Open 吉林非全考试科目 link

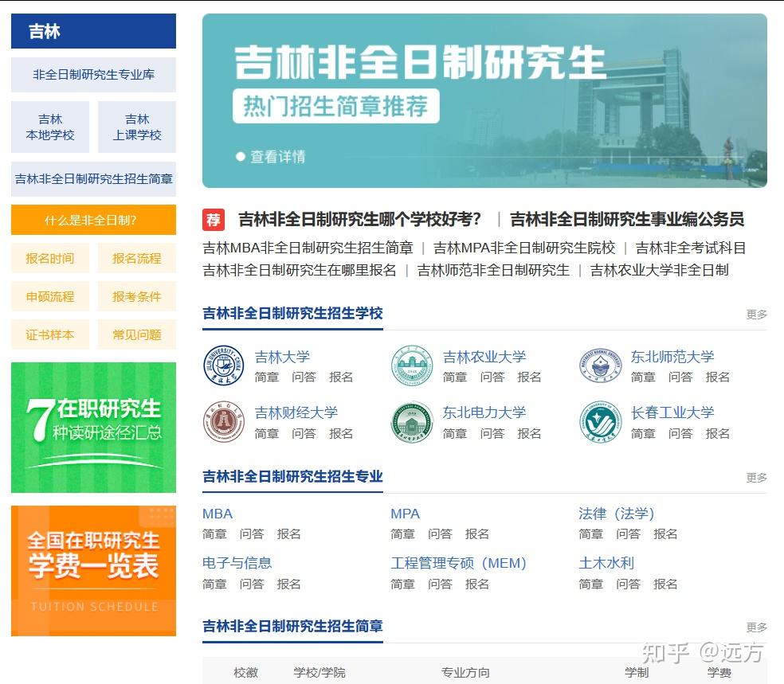[691, 248]
